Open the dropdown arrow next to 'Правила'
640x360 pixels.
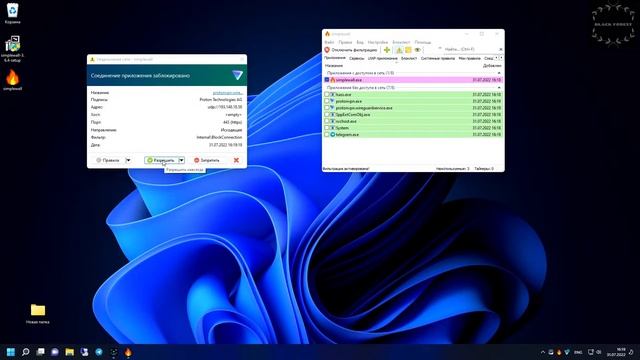(128, 160)
